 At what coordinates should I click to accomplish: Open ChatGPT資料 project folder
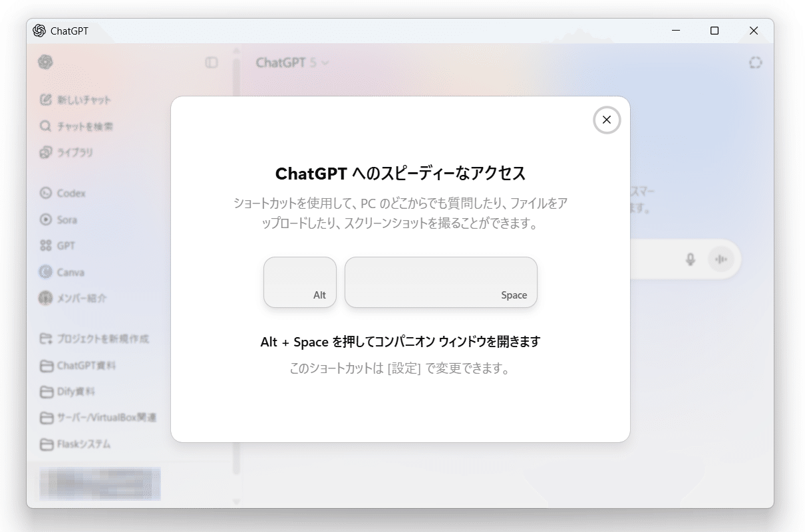point(78,366)
